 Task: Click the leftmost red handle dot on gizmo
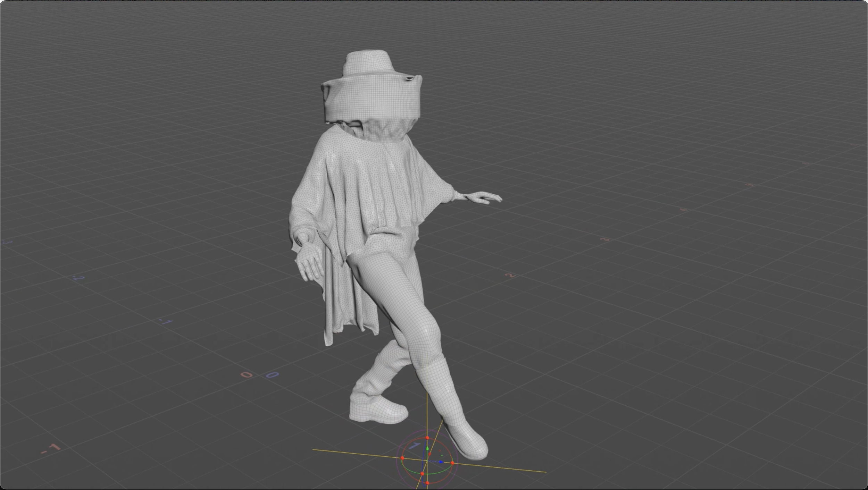click(402, 458)
